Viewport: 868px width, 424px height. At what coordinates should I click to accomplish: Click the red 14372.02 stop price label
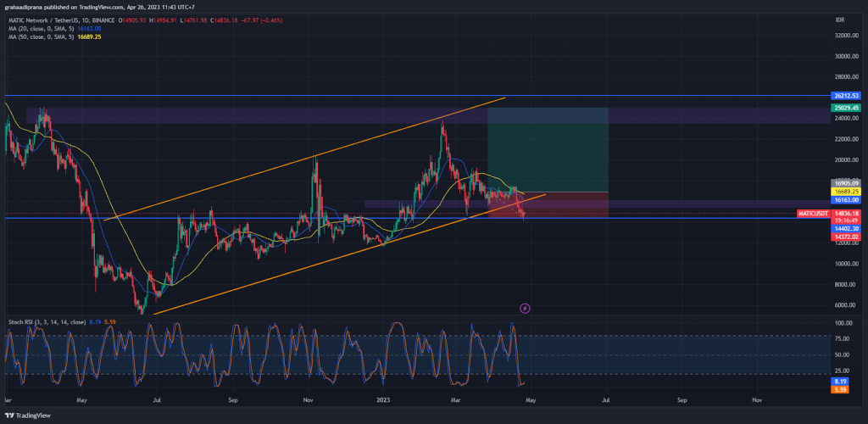845,237
